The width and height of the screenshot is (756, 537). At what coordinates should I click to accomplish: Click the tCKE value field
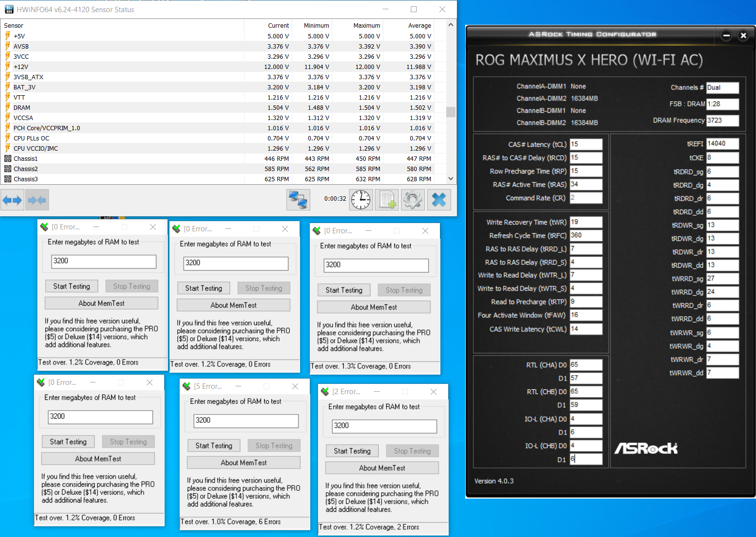point(722,157)
